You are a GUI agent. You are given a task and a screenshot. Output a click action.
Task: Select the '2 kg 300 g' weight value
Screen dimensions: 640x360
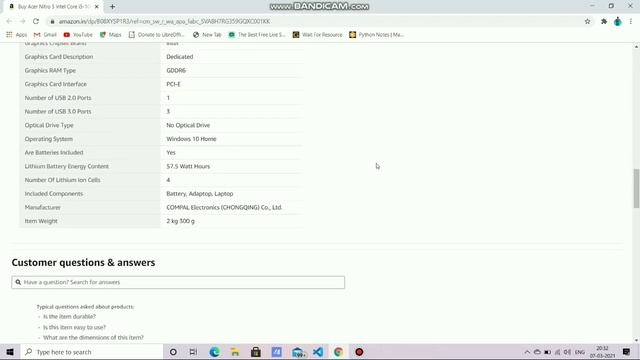pos(180,221)
